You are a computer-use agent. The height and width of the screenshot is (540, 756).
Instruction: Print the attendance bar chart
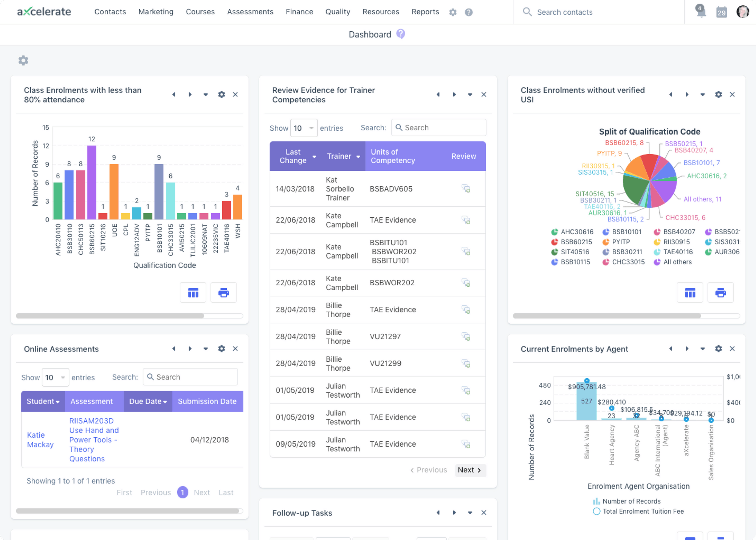pos(223,292)
